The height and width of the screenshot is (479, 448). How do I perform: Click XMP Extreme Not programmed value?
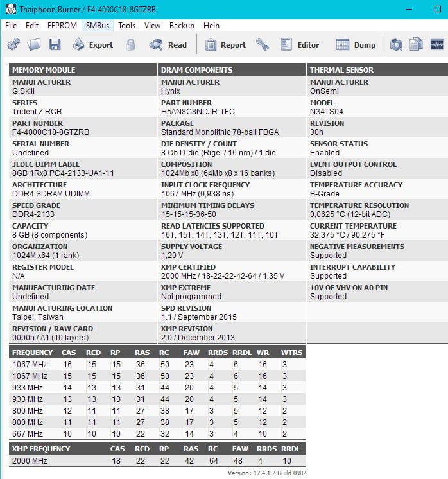191,296
